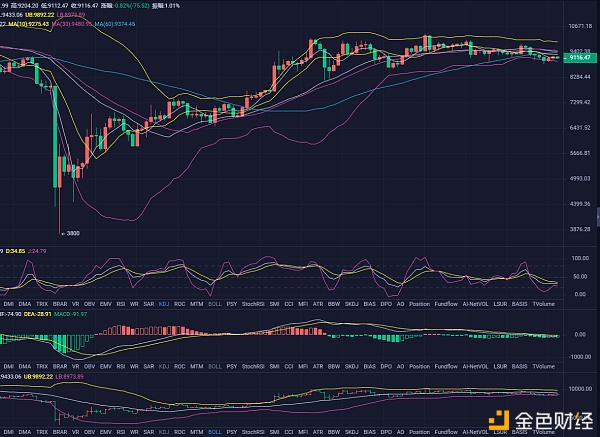600x437 pixels.
Task: Select the DMI tab under the MACD panel
Action: click(8, 366)
